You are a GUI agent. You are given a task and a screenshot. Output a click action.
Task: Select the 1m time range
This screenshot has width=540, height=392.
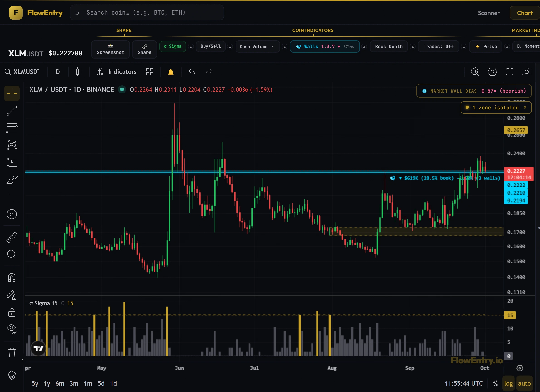pyautogui.click(x=88, y=383)
